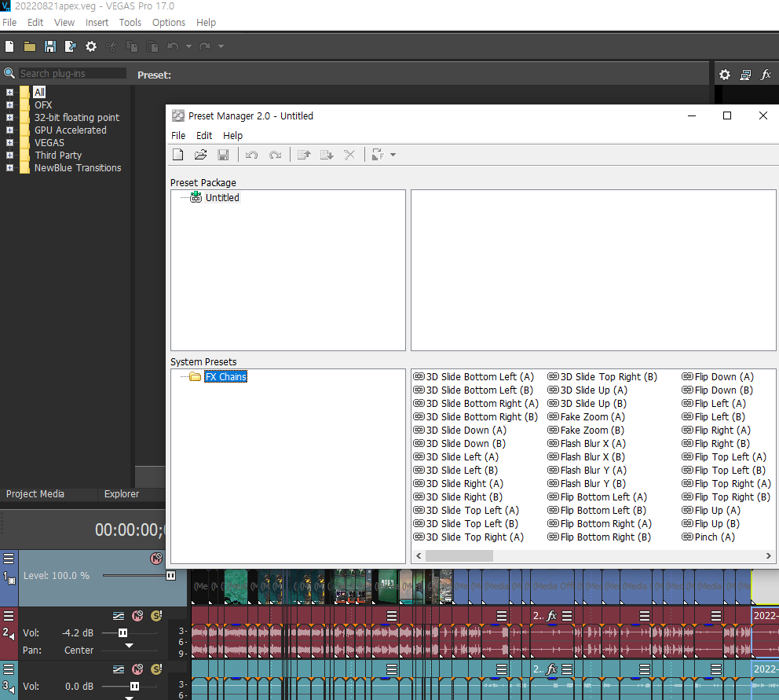Viewport: 779px width, 700px height.
Task: Open VEGAS Insert menu
Action: [x=97, y=22]
